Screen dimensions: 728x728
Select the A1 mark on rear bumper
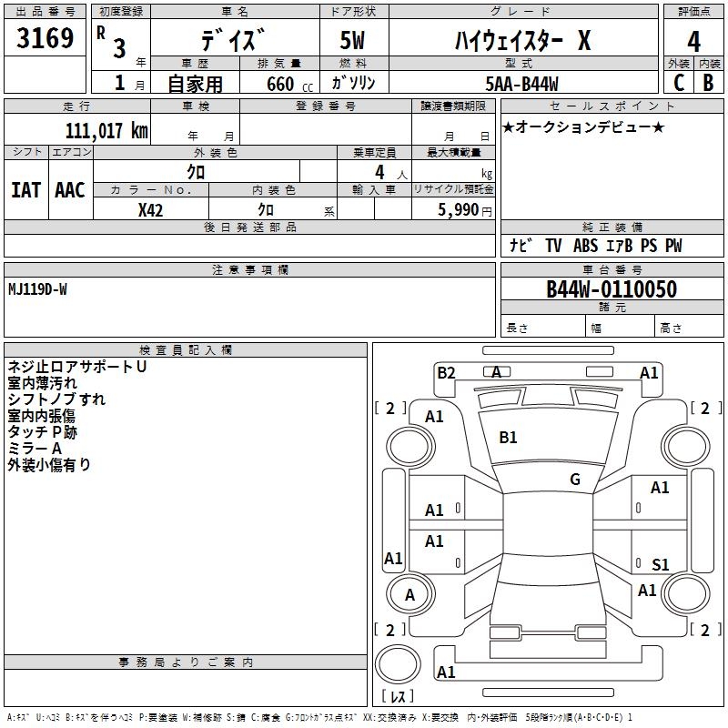pyautogui.click(x=446, y=672)
